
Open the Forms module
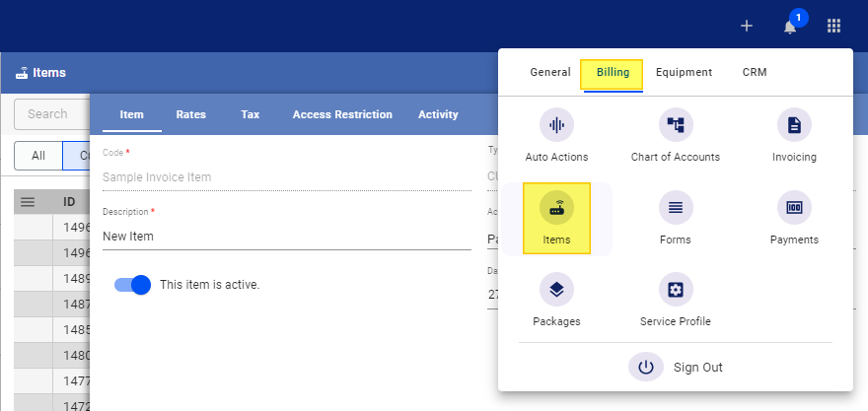point(675,208)
